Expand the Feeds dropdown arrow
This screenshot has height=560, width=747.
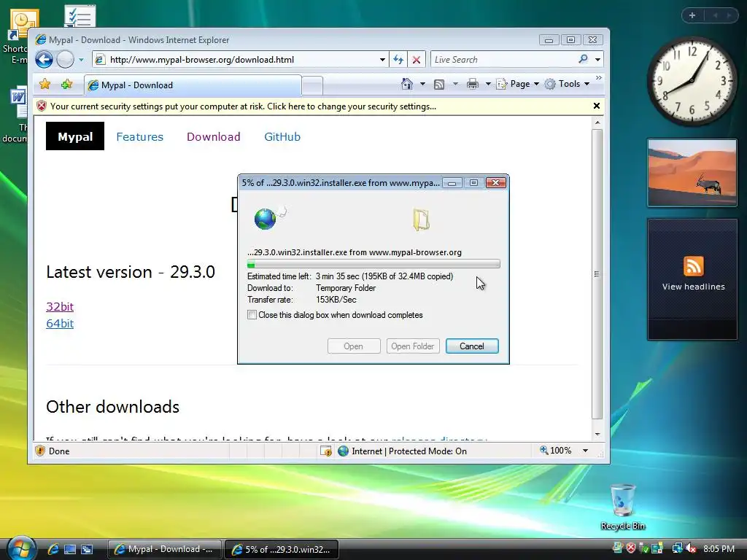[455, 85]
